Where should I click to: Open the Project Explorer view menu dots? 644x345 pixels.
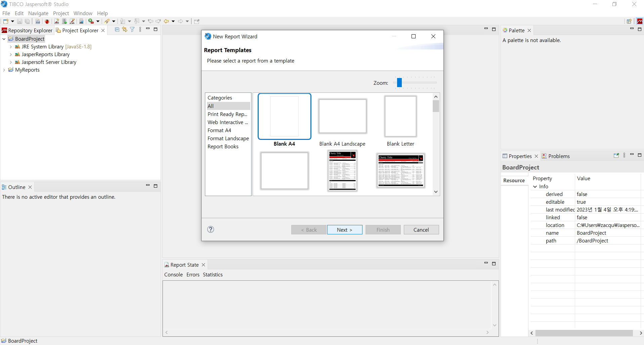point(140,30)
